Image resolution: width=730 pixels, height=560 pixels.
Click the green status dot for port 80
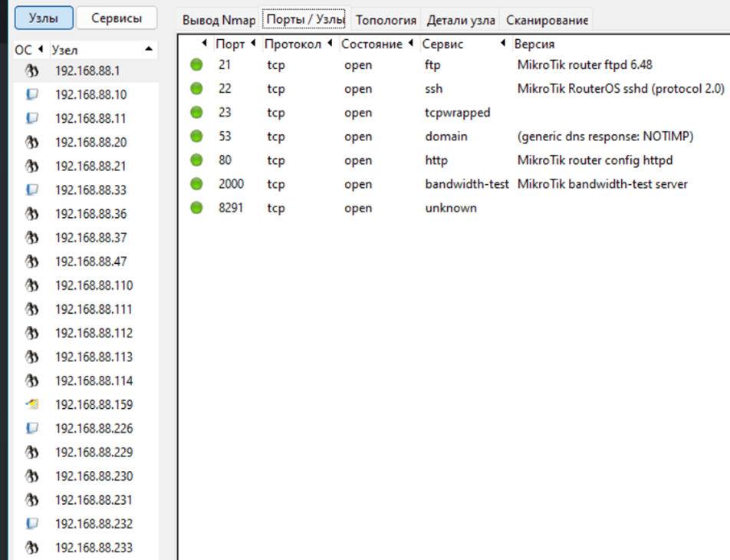pos(197,160)
